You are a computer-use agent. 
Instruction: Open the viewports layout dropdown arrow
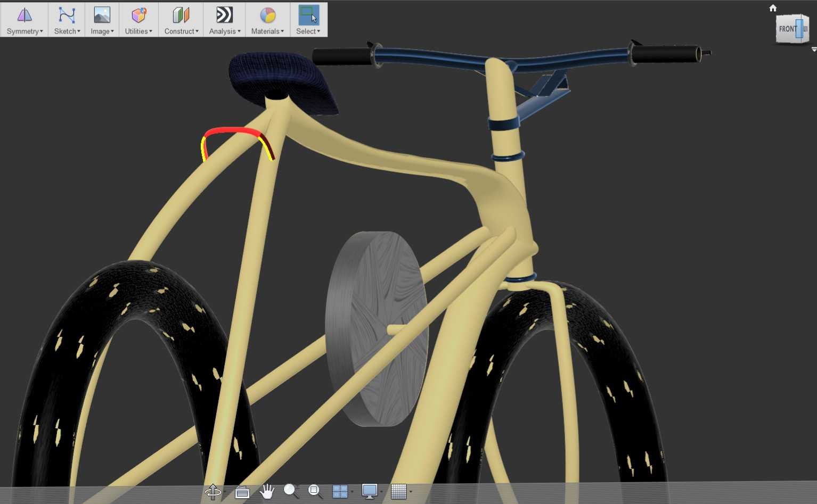point(352,492)
